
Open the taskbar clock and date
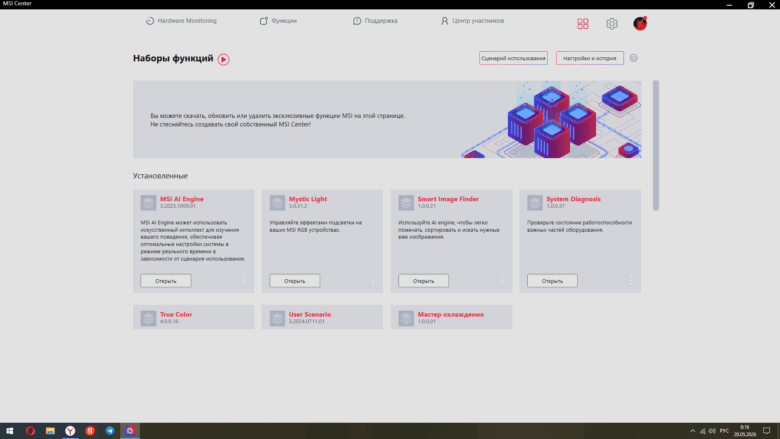745,431
